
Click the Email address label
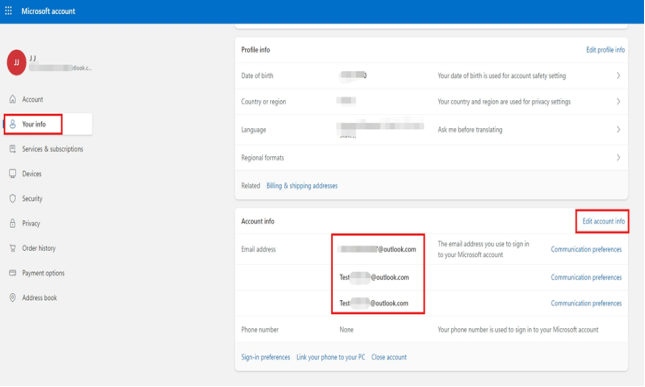click(x=258, y=249)
